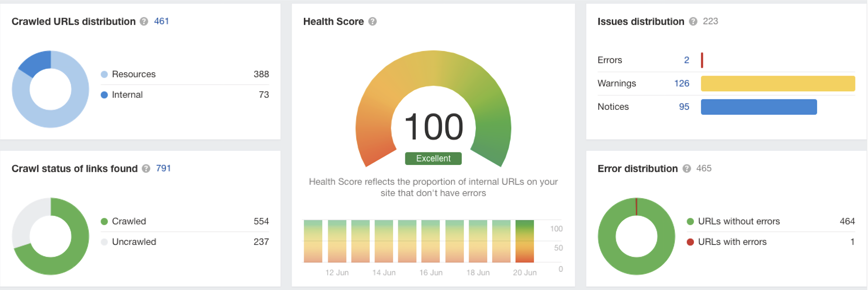Click the blue Notices bar

coord(759,107)
